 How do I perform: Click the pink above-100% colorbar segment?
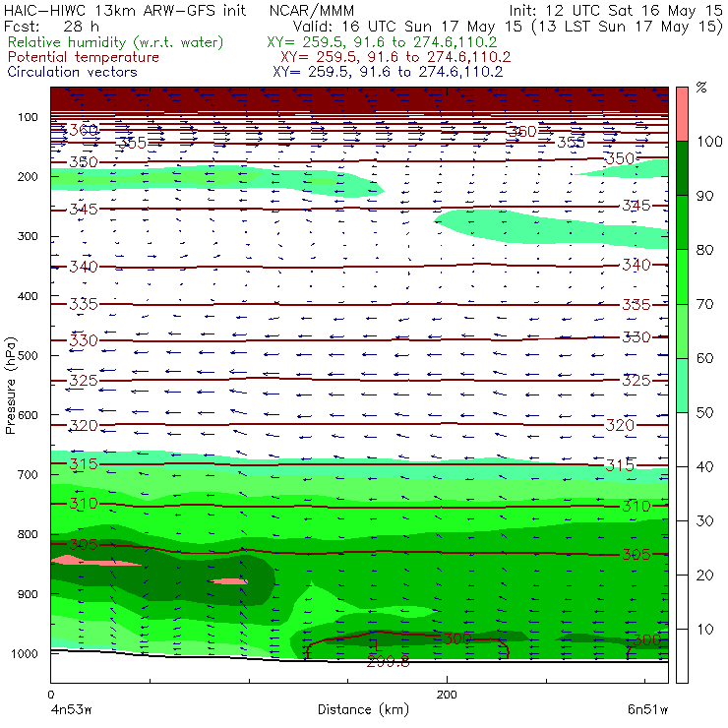coord(682,114)
